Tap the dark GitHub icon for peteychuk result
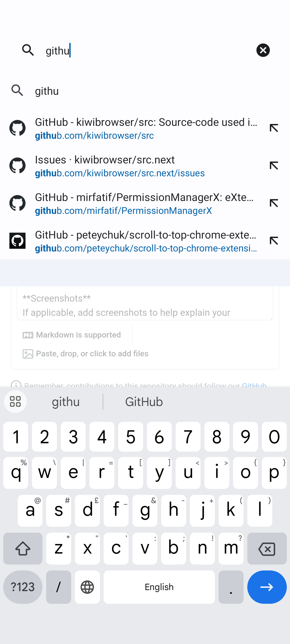 coord(17,241)
